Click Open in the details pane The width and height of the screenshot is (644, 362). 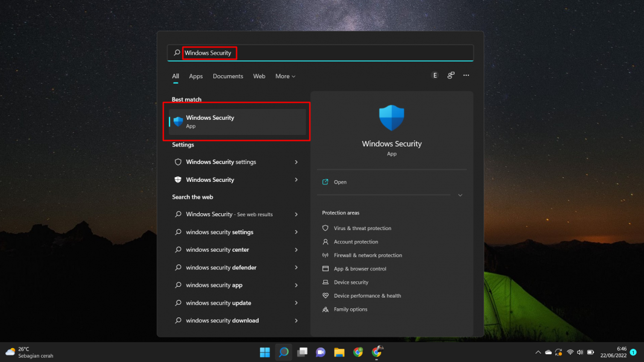pyautogui.click(x=340, y=182)
